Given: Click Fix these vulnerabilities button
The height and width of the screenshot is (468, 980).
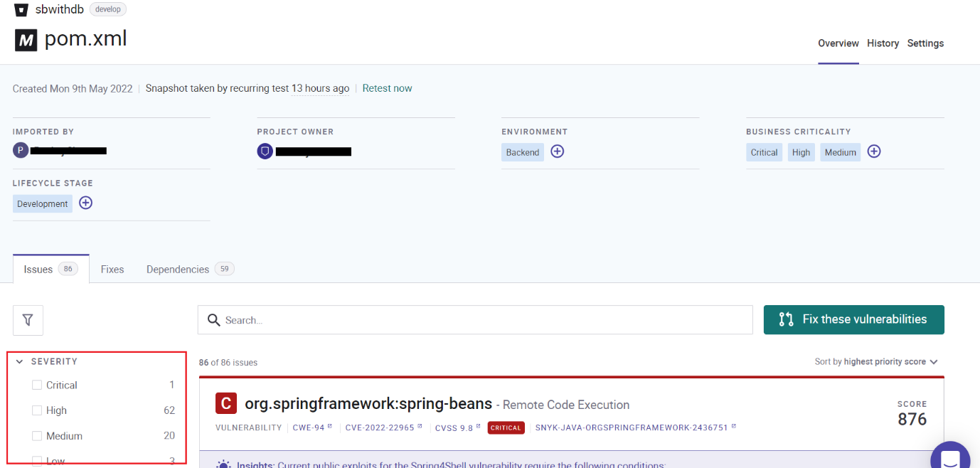Looking at the screenshot, I should point(854,319).
